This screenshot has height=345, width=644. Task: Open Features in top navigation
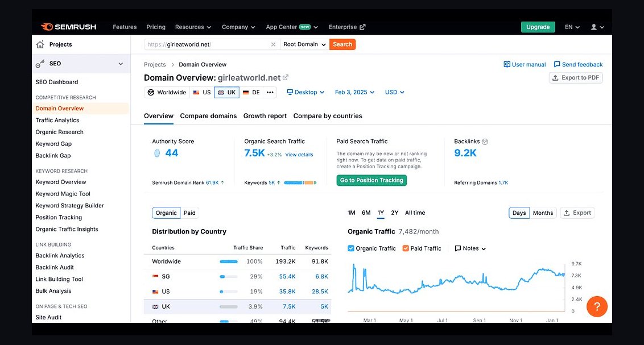pyautogui.click(x=125, y=27)
